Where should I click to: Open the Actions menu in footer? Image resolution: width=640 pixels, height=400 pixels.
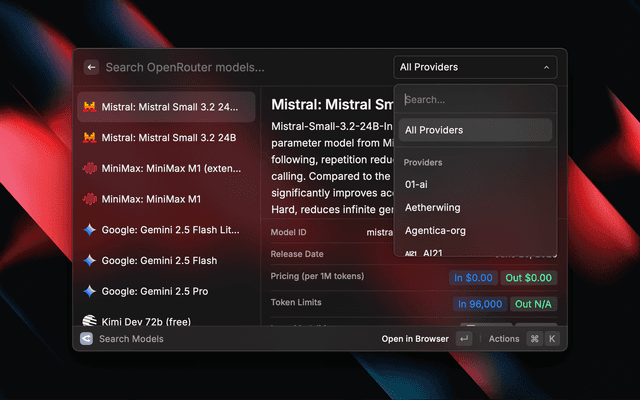pyautogui.click(x=504, y=339)
